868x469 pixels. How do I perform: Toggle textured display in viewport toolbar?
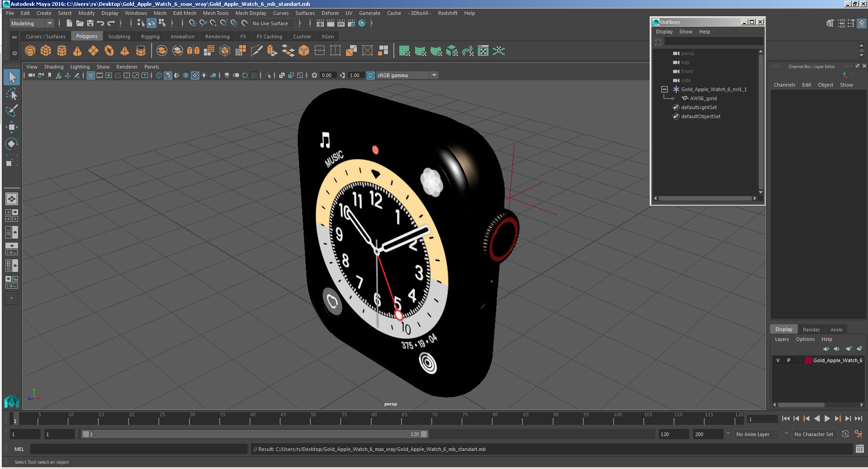195,75
